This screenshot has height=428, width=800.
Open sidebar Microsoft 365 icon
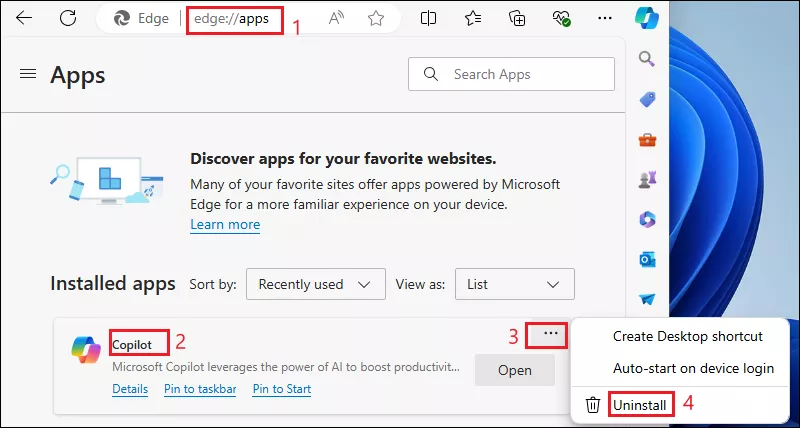click(x=647, y=220)
